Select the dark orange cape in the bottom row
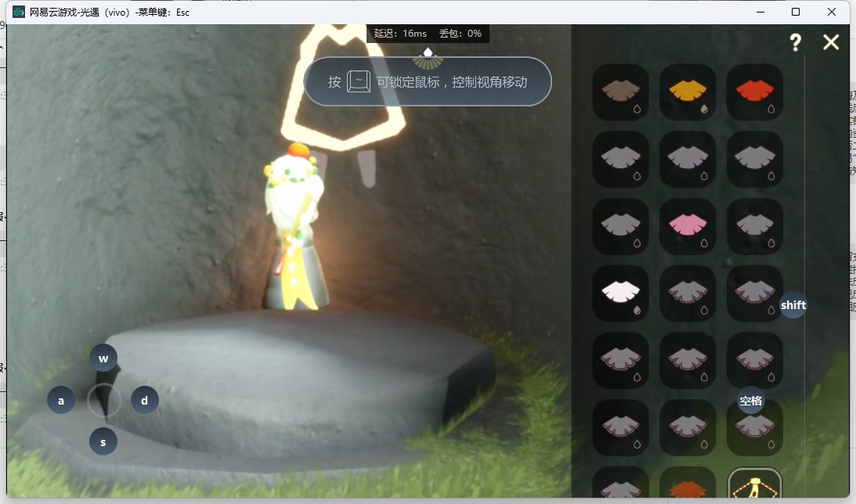The width and height of the screenshot is (856, 504). (688, 484)
